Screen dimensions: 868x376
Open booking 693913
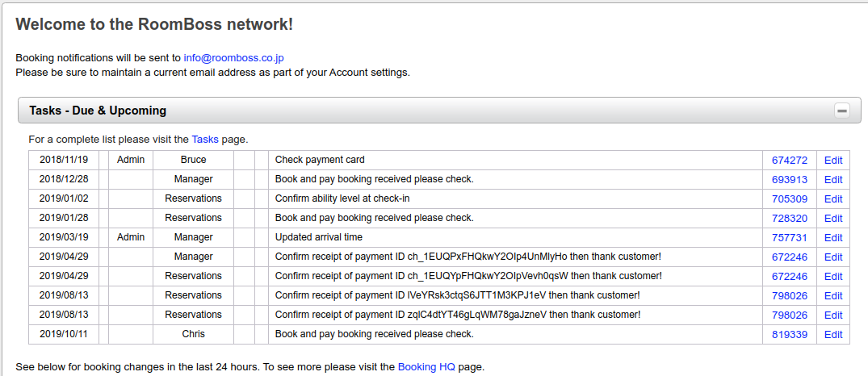point(790,180)
